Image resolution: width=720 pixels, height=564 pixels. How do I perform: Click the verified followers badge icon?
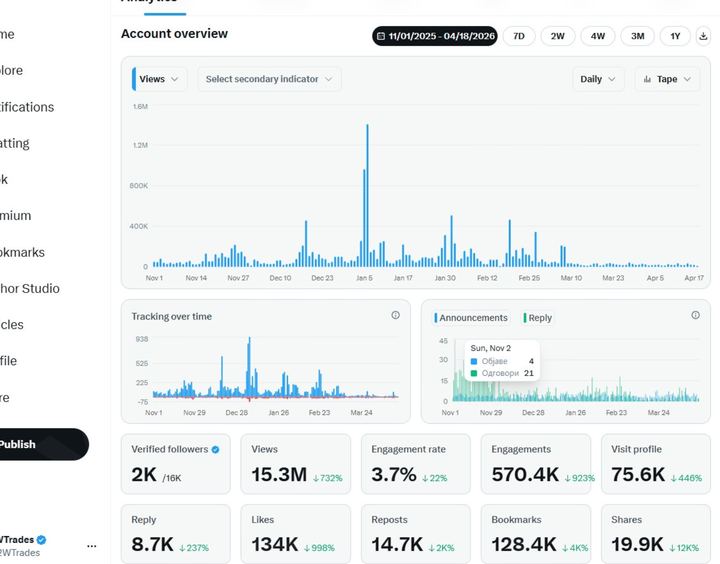point(215,450)
